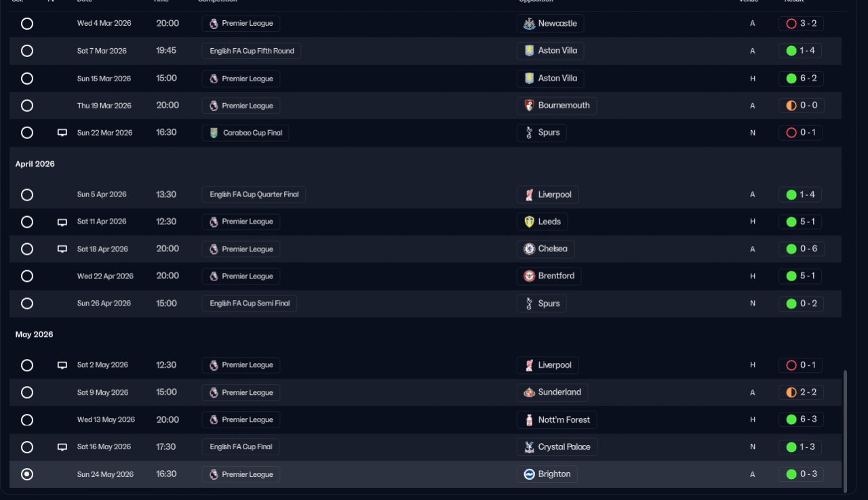The image size is (868, 500).
Task: Select the radio button for Newcastle match
Action: point(27,24)
